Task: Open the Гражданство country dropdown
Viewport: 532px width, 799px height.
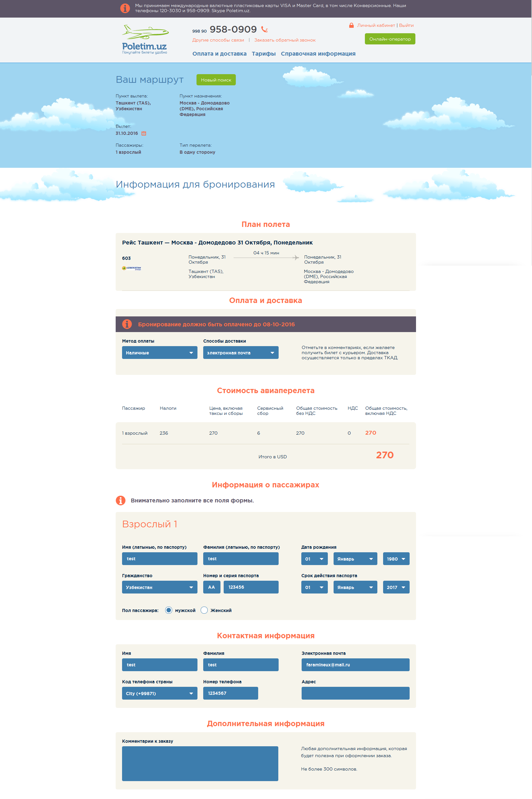Action: [x=159, y=587]
